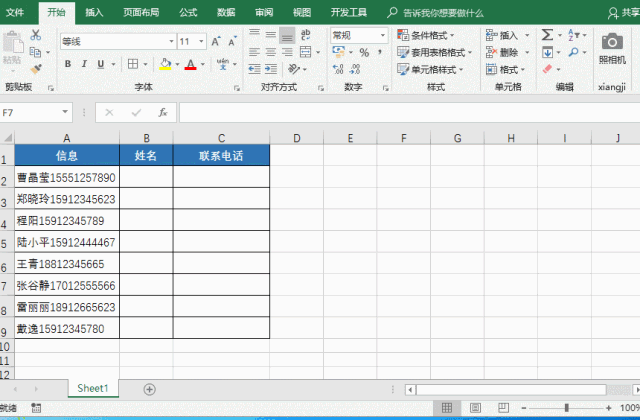Toggle bold formatting
The height and width of the screenshot is (420, 640).
coord(68,64)
